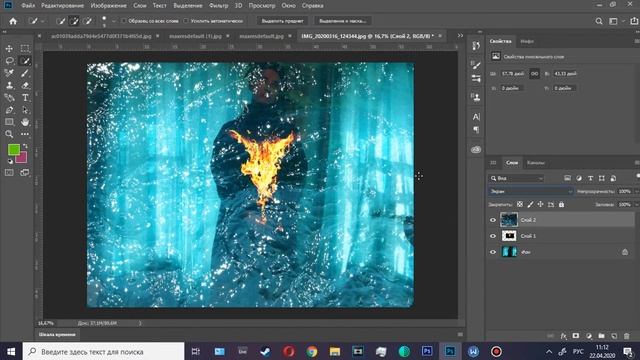Viewport: 640px width, 360px height.
Task: Enable the Усилить автоматически checkbox
Action: pos(186,21)
